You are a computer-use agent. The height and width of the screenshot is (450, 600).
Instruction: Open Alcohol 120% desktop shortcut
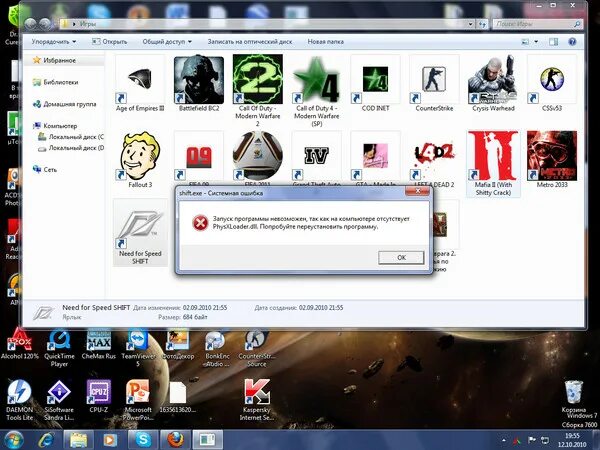20,344
